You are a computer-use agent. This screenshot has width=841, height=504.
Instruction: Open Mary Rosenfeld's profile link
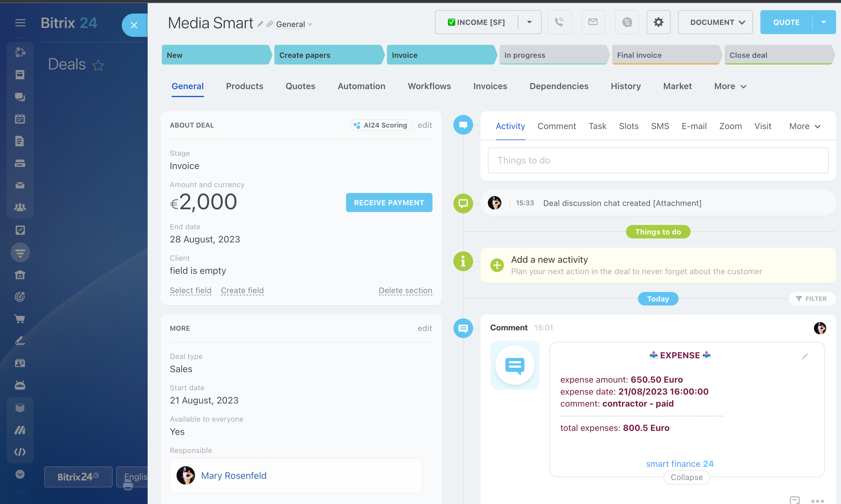tap(233, 475)
